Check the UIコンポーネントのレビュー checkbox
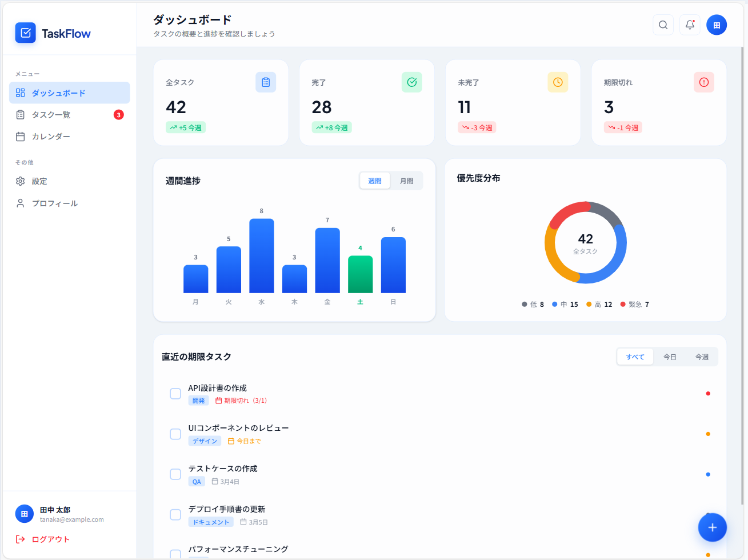 (175, 434)
